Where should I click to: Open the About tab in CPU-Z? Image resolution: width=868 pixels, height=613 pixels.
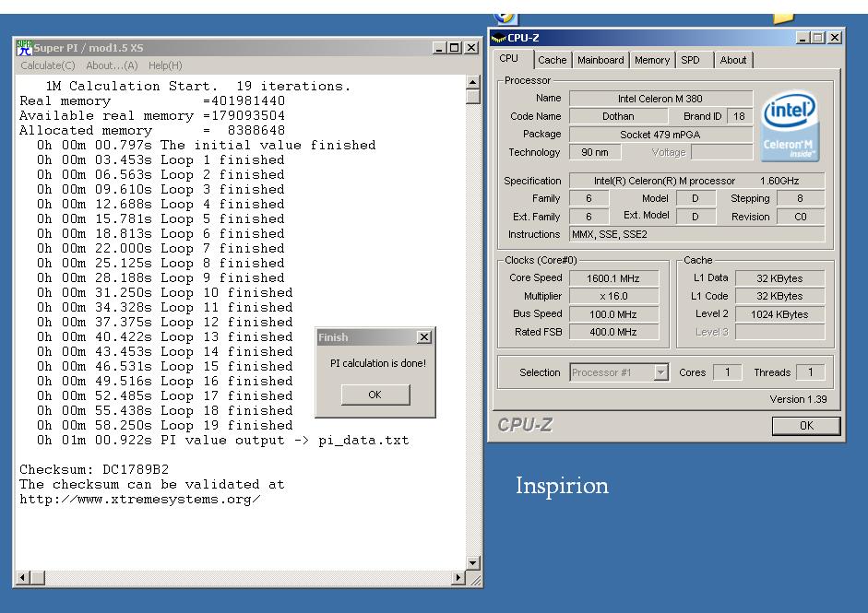pos(733,60)
